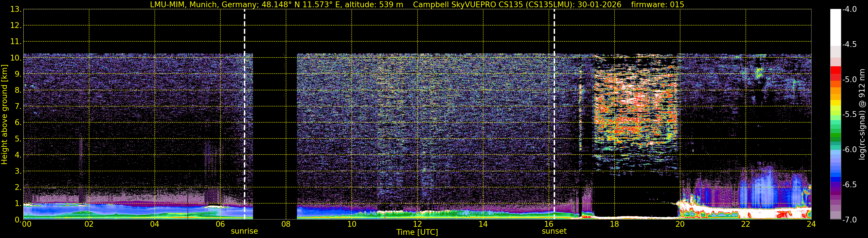Image resolution: width=868 pixels, height=238 pixels.
Task: Click the 'log(rc-signal) @ 912 nm' colorbar label
Action: coord(862,114)
